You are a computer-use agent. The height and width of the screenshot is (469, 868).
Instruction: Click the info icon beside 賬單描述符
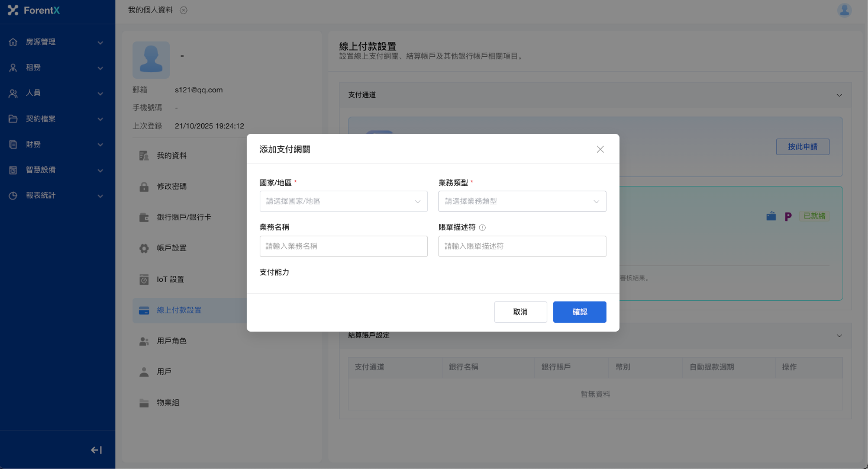click(x=482, y=227)
